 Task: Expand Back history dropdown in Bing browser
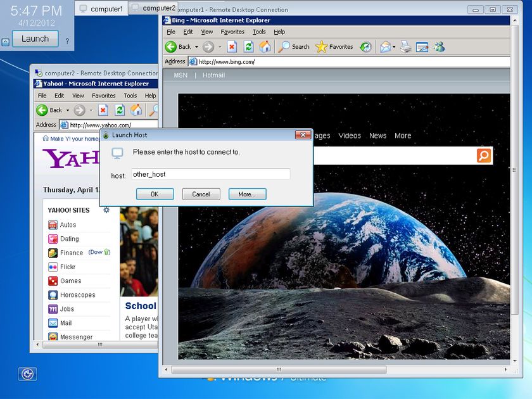pyautogui.click(x=196, y=47)
